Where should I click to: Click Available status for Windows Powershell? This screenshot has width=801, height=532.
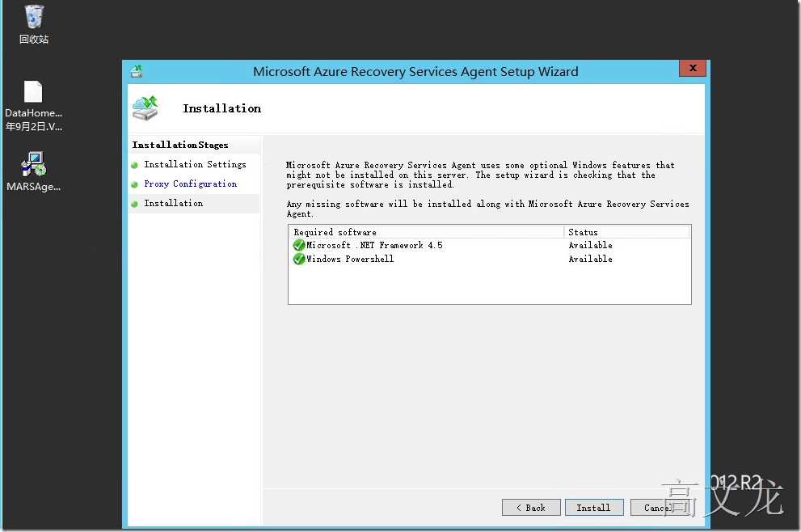click(x=591, y=259)
